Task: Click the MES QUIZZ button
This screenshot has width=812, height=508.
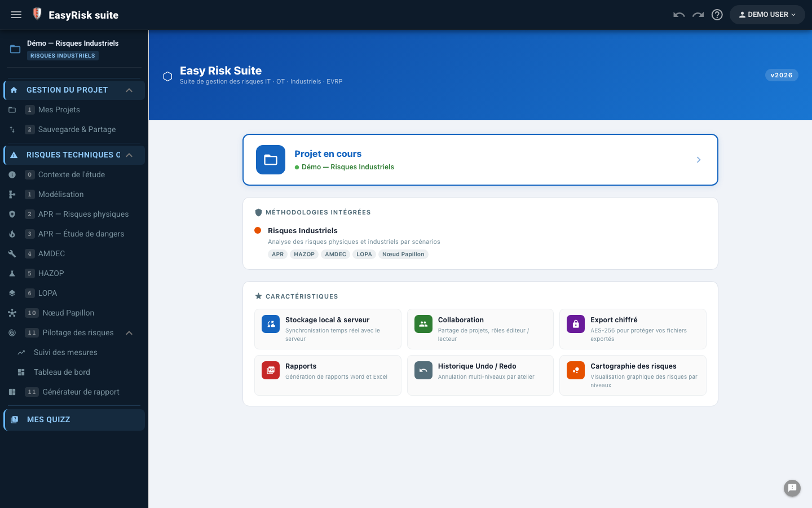Action: pyautogui.click(x=74, y=420)
